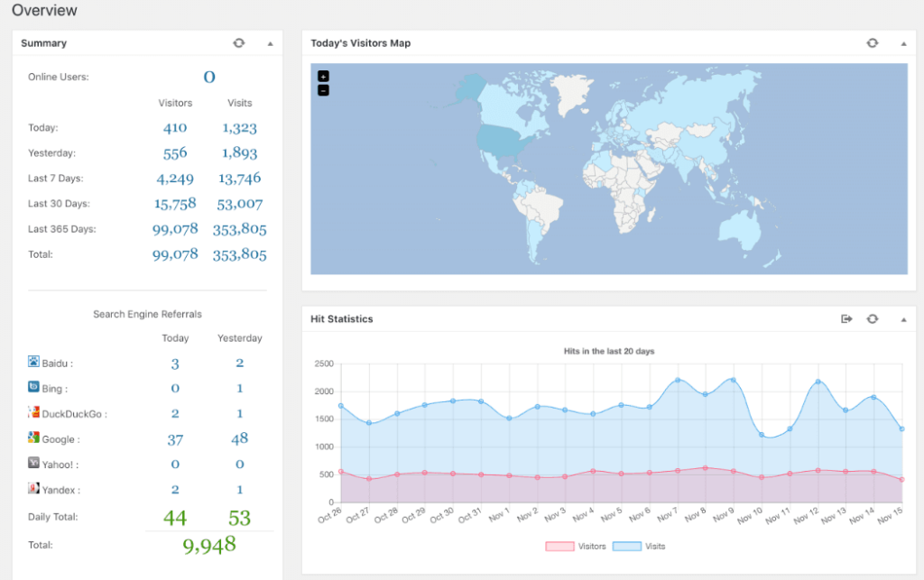The image size is (924, 580).
Task: Refresh Today's Visitors Map widget
Action: (873, 43)
